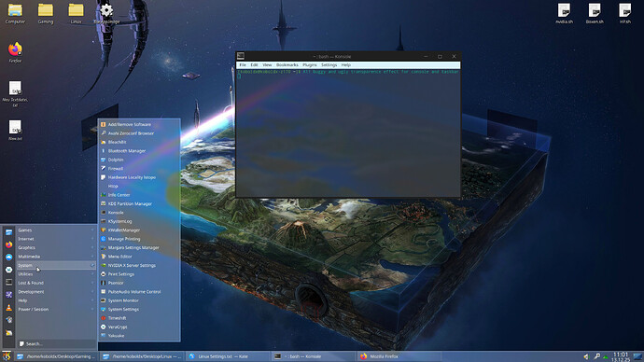Open Print Settings
The image size is (644, 362).
click(139, 274)
